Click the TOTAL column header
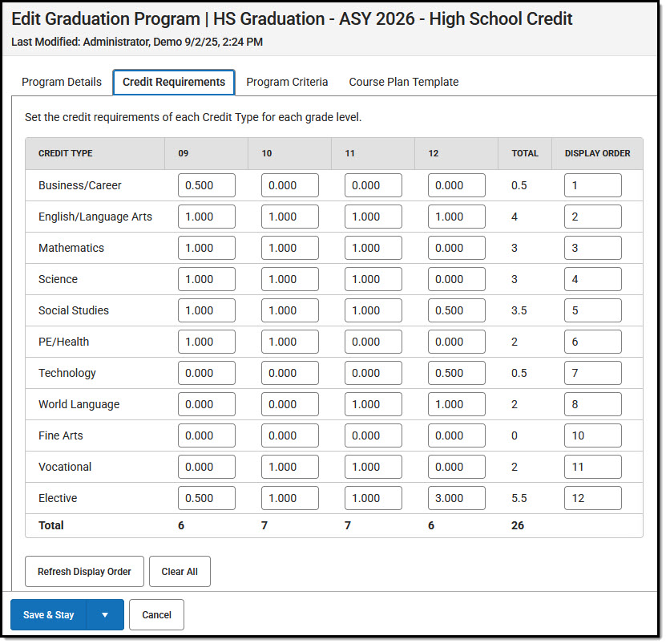The height and width of the screenshot is (644, 666). coord(525,153)
